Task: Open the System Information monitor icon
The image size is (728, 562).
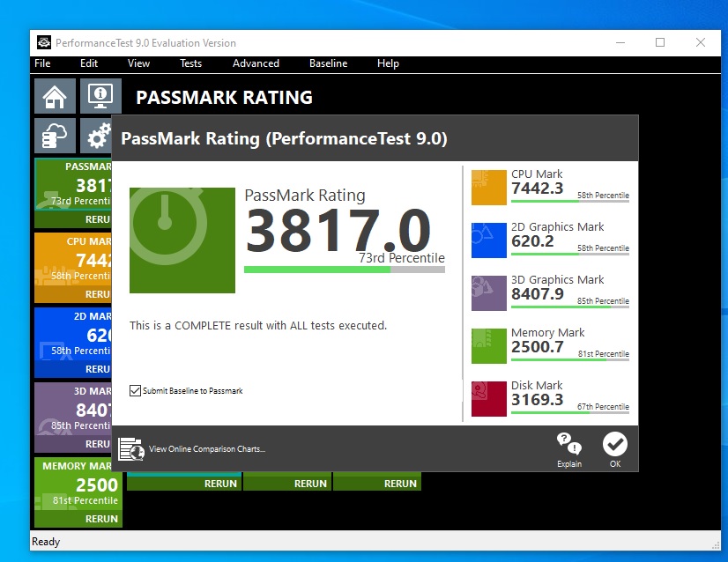Action: coord(100,96)
